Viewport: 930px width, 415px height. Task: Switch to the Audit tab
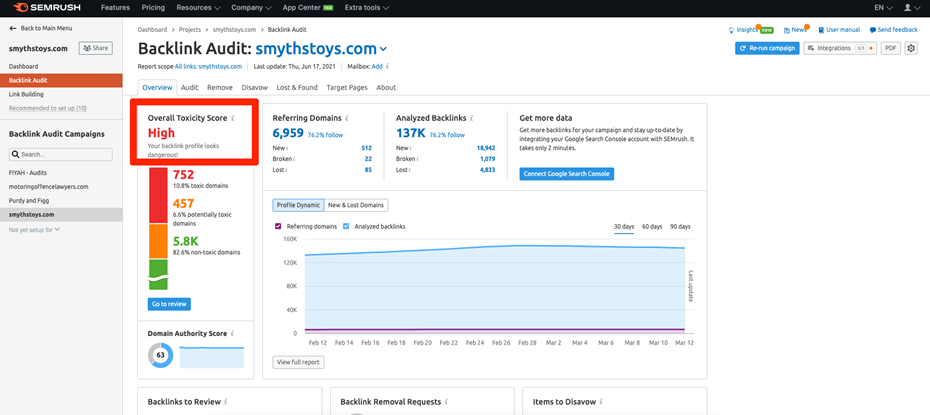pyautogui.click(x=190, y=87)
